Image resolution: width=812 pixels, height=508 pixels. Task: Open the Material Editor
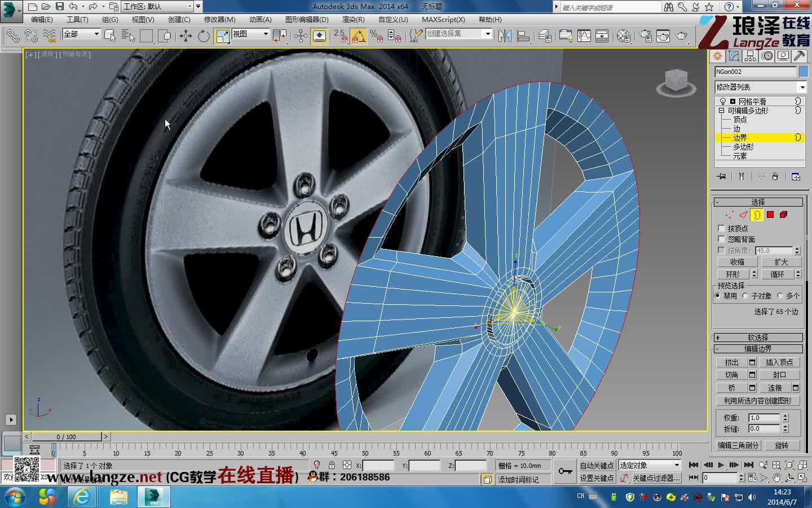pos(623,36)
